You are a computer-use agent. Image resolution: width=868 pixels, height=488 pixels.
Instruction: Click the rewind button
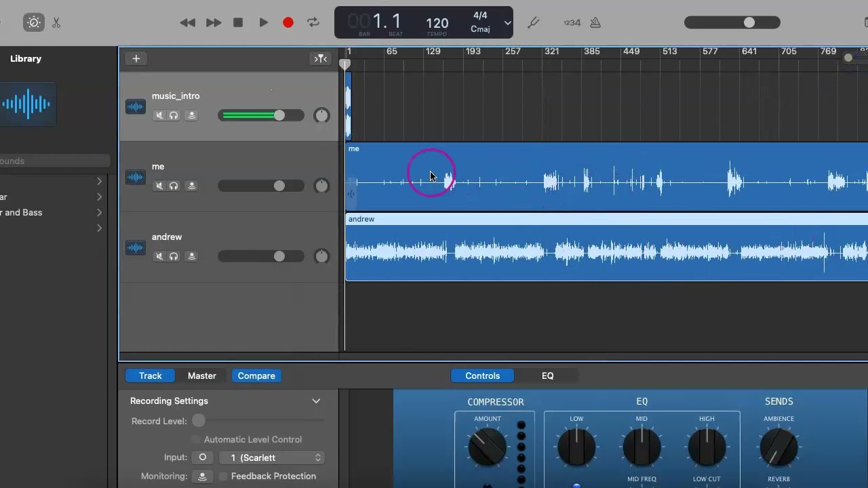[187, 22]
